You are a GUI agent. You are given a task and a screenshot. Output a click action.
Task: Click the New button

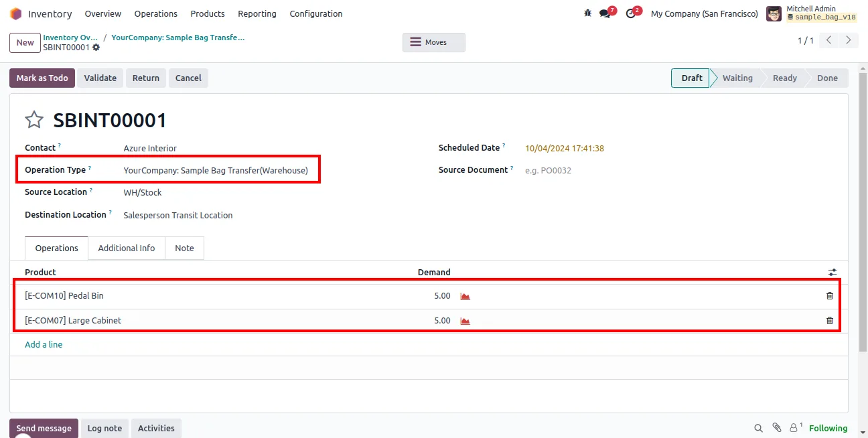25,42
